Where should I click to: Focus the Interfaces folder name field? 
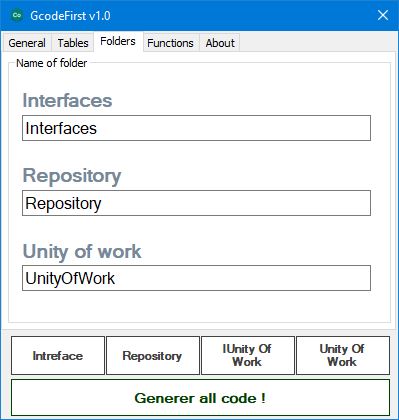point(196,128)
